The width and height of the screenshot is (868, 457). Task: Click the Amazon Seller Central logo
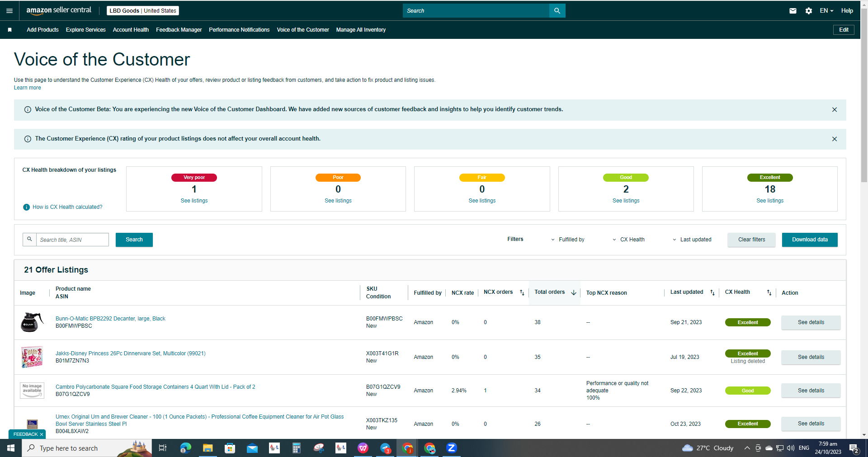59,10
